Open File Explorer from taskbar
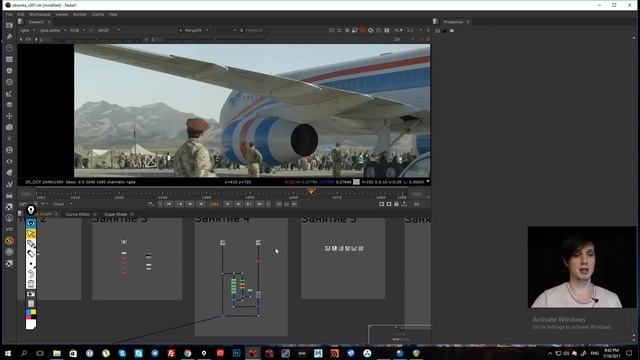Screen dimensions: 640x360 pos(57,353)
